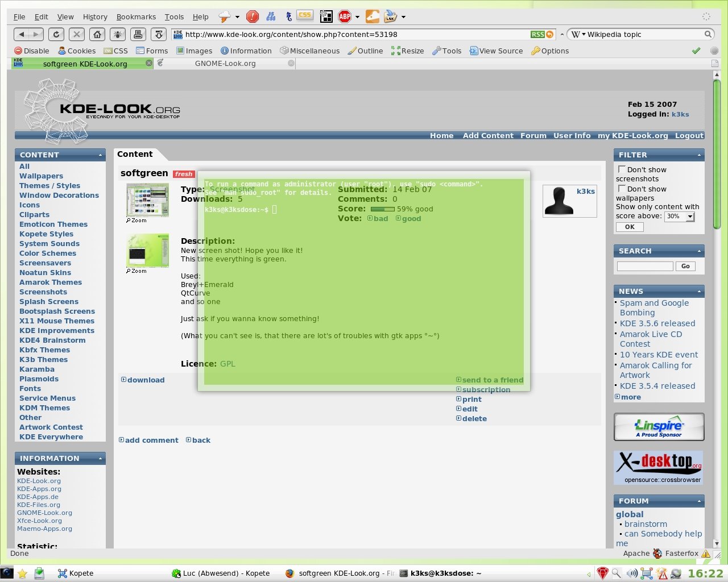Image resolution: width=728 pixels, height=582 pixels.
Task: Click the network tray icon
Action: click(647, 573)
